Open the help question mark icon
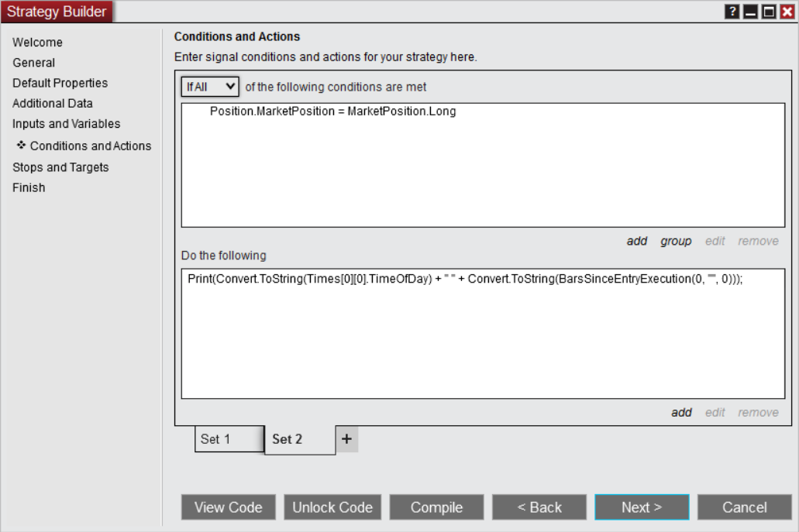799x532 pixels. pyautogui.click(x=732, y=11)
